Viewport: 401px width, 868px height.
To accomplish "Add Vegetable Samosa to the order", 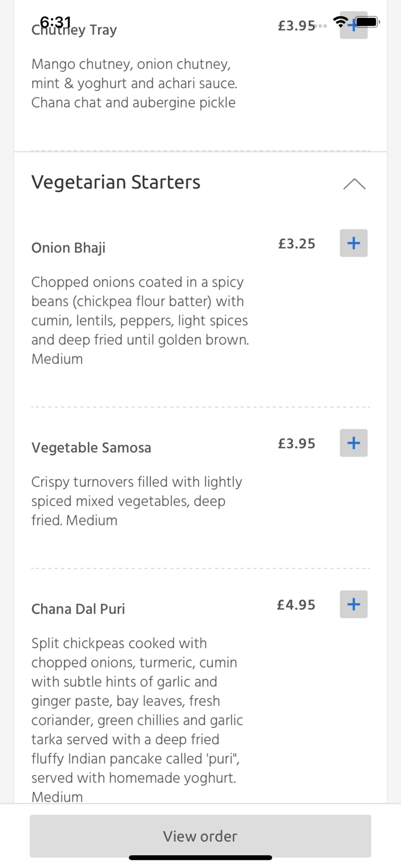I will tap(353, 443).
